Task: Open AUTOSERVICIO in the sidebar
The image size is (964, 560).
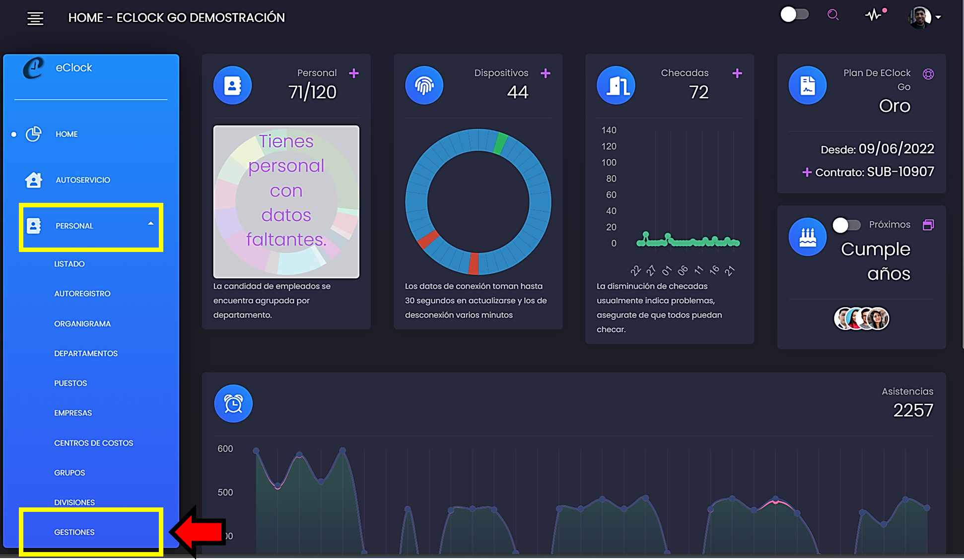Action: pos(82,180)
